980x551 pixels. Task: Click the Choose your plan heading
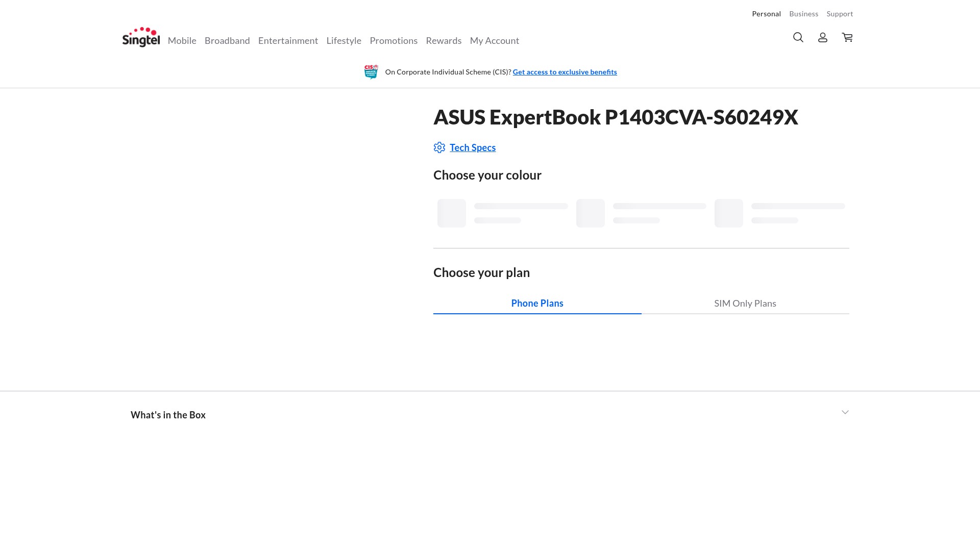pos(481,272)
